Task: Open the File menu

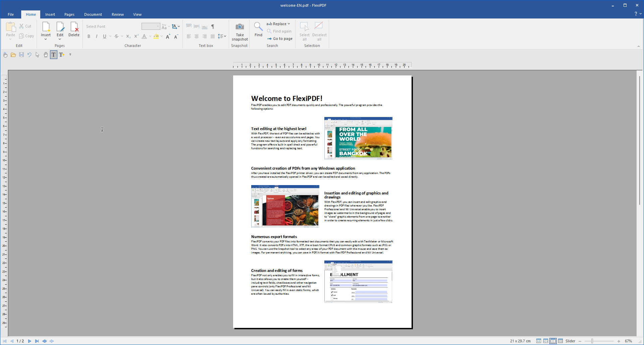Action: [11, 14]
